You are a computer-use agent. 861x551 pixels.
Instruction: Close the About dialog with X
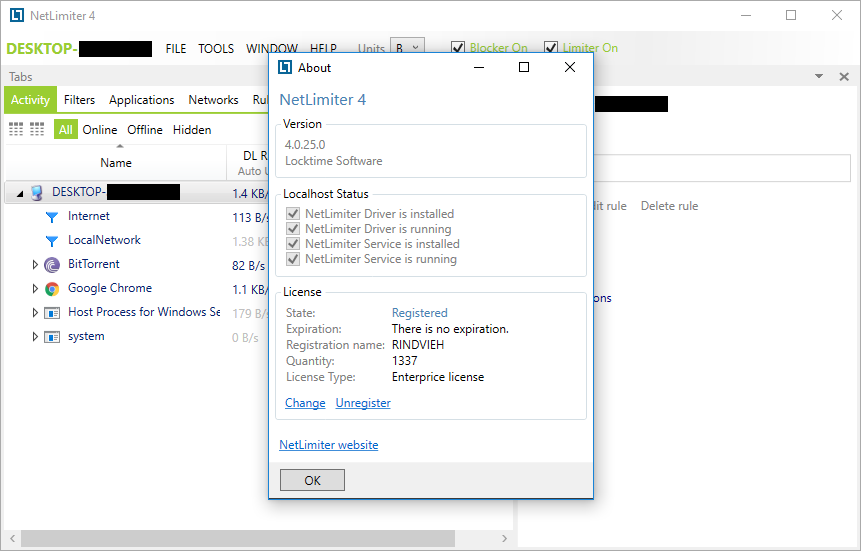(570, 67)
